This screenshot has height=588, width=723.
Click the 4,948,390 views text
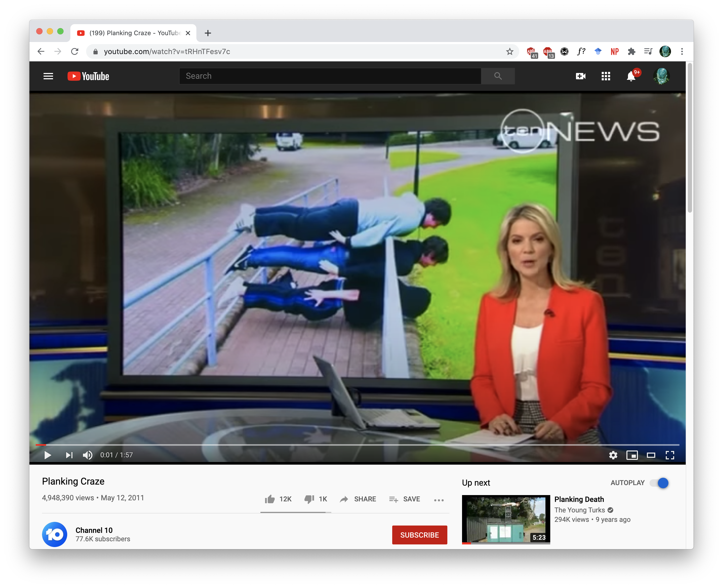(x=68, y=498)
